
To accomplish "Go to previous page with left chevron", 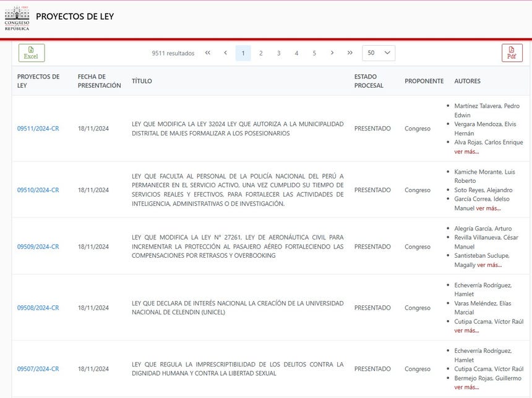I will [x=226, y=53].
